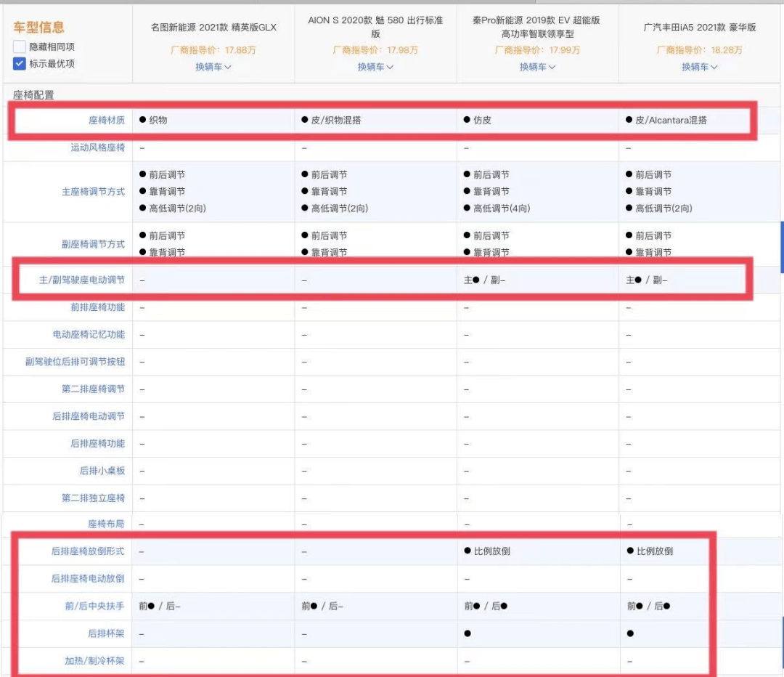The image size is (784, 677).
Task: Click 厂商指导价: 17.98万 price
Action: (375, 50)
